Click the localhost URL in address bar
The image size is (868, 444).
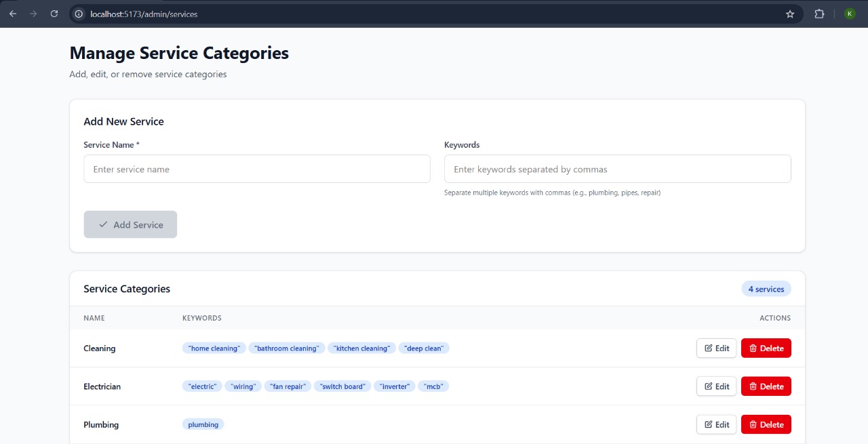[144, 14]
